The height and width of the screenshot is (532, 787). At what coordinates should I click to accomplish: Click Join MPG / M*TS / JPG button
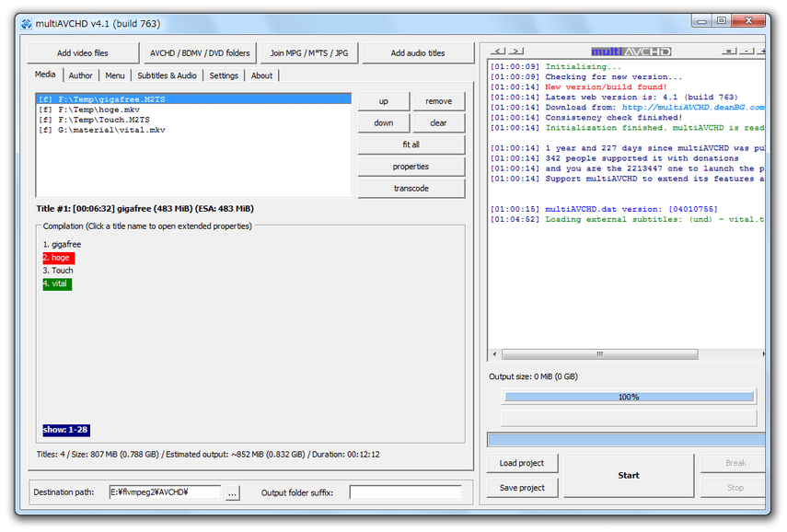pos(309,53)
